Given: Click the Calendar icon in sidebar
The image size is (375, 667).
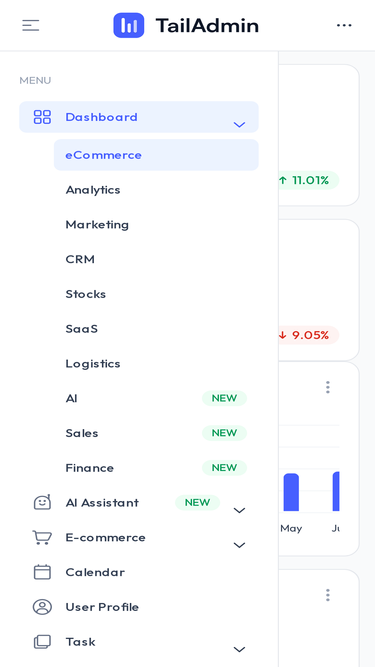Looking at the screenshot, I should pos(42,572).
